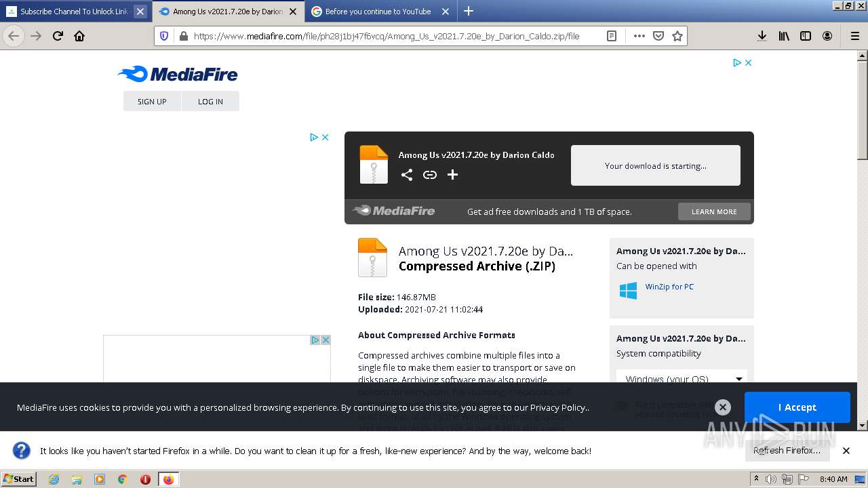Toggle reader view icon in address bar
Screen dimensions: 868x488
pos(612,36)
